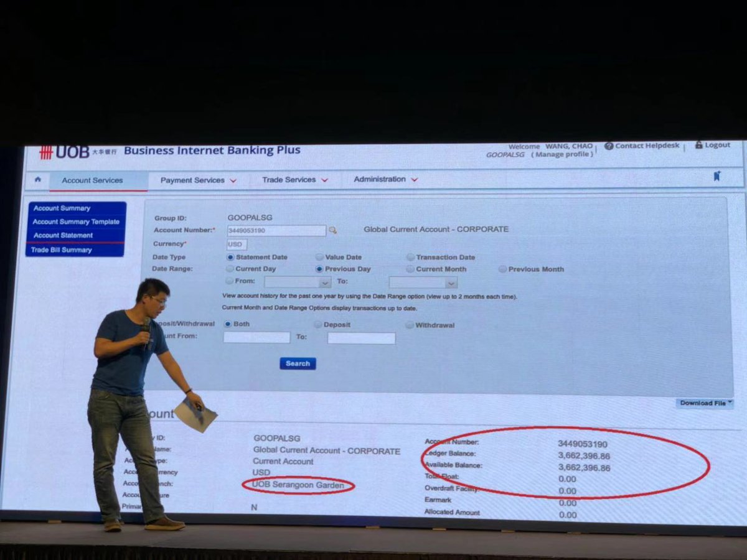The image size is (747, 560).
Task: Select the From date range radio button
Action: click(230, 281)
